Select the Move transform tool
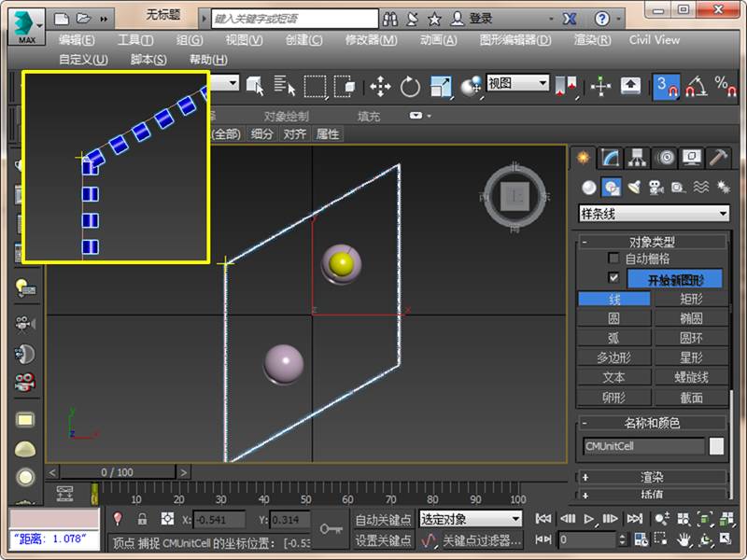This screenshot has width=747, height=560. click(x=380, y=87)
